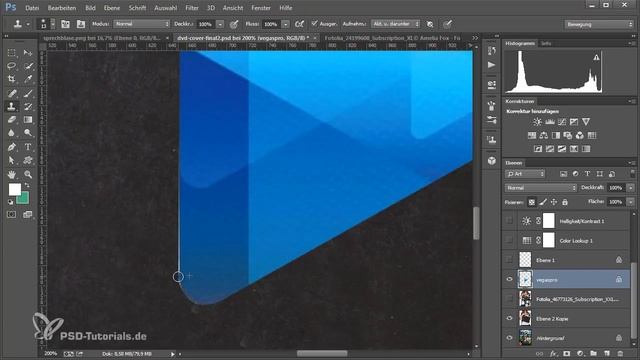Select the Pen tool

[11, 147]
